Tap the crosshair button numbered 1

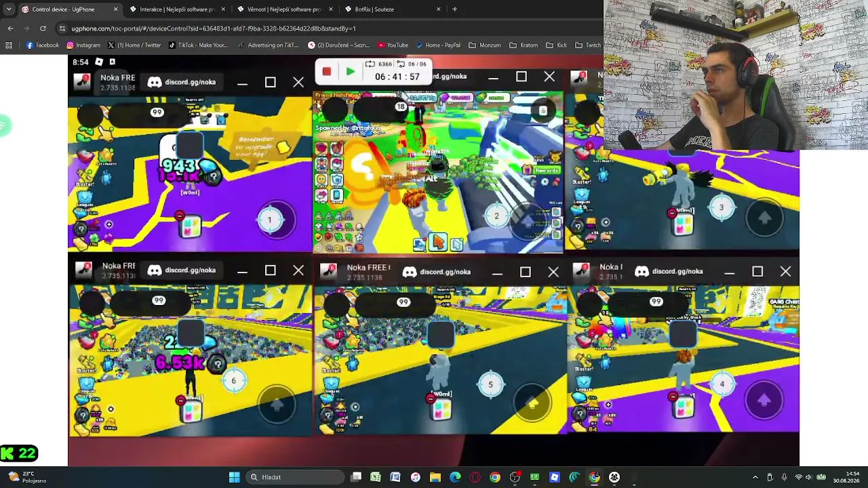tap(269, 220)
